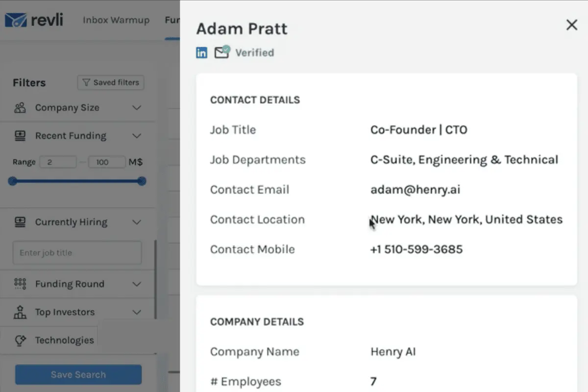Click the Technologies lightbulb icon

pyautogui.click(x=20, y=341)
